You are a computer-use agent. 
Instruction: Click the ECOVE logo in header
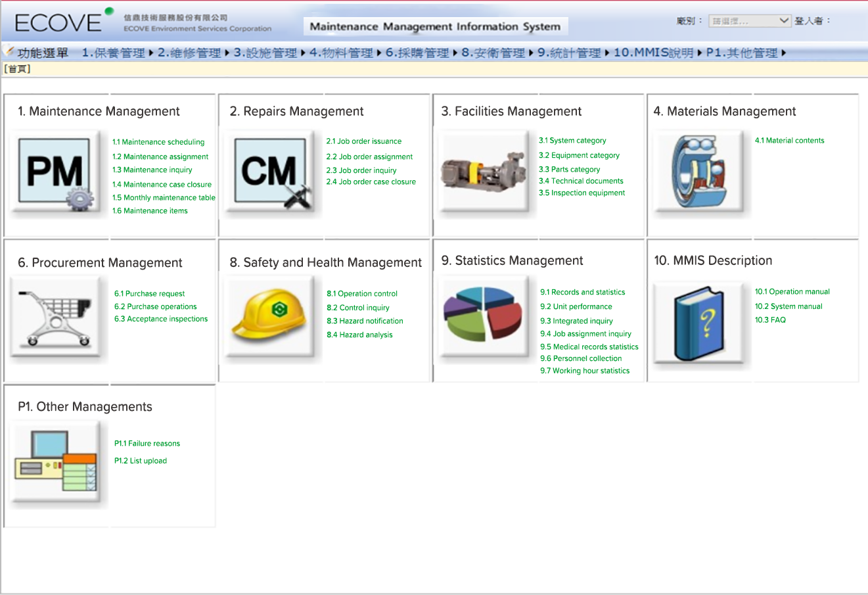tap(59, 22)
